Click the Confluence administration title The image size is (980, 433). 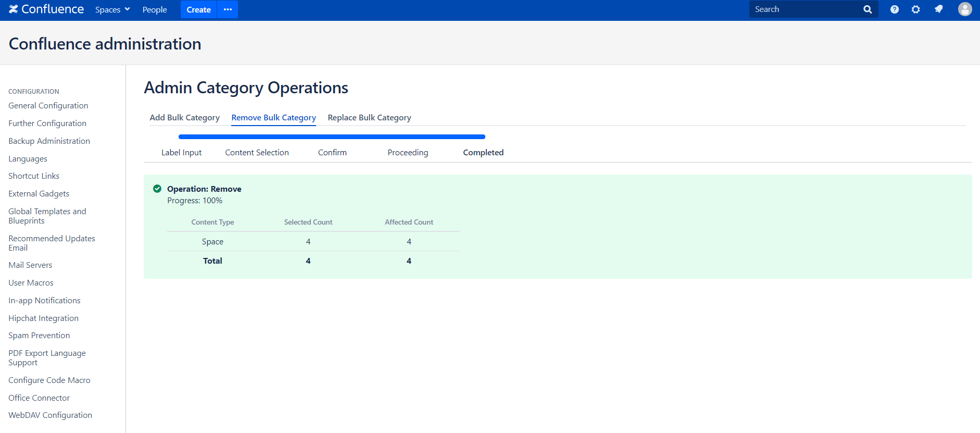coord(105,44)
